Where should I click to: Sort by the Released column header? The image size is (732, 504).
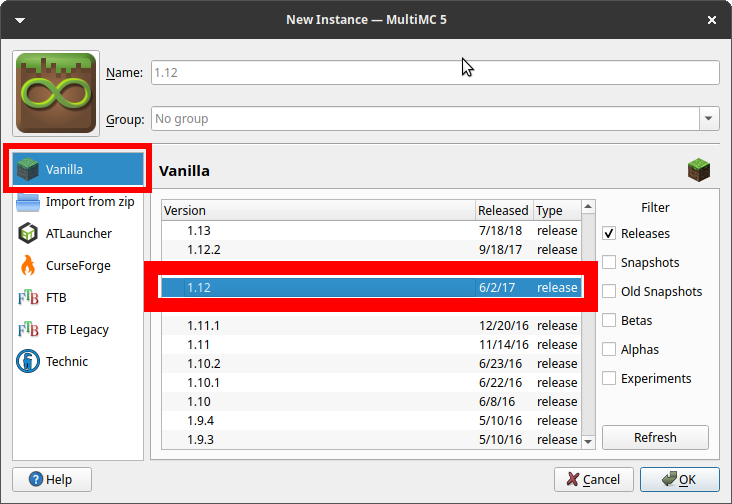click(x=504, y=210)
